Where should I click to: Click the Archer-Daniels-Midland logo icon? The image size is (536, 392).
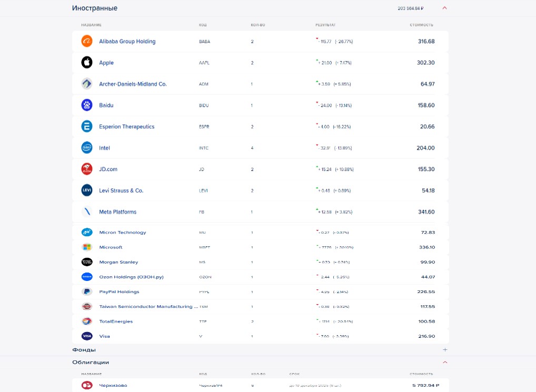click(x=87, y=84)
